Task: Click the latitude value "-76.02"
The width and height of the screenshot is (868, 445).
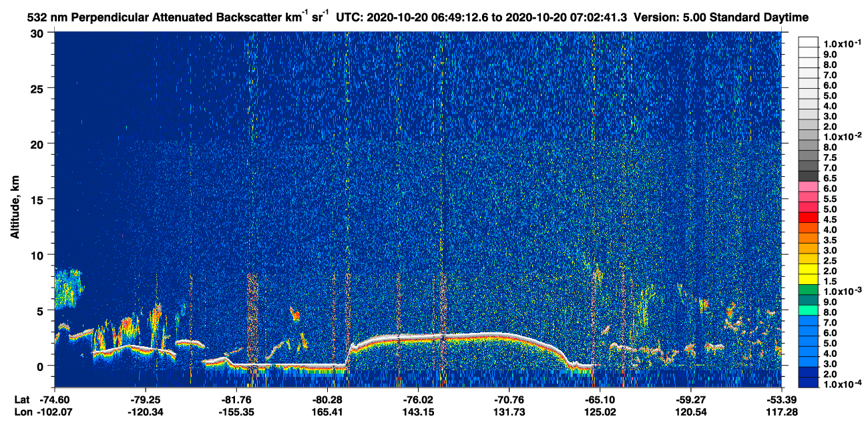Action: pyautogui.click(x=418, y=400)
